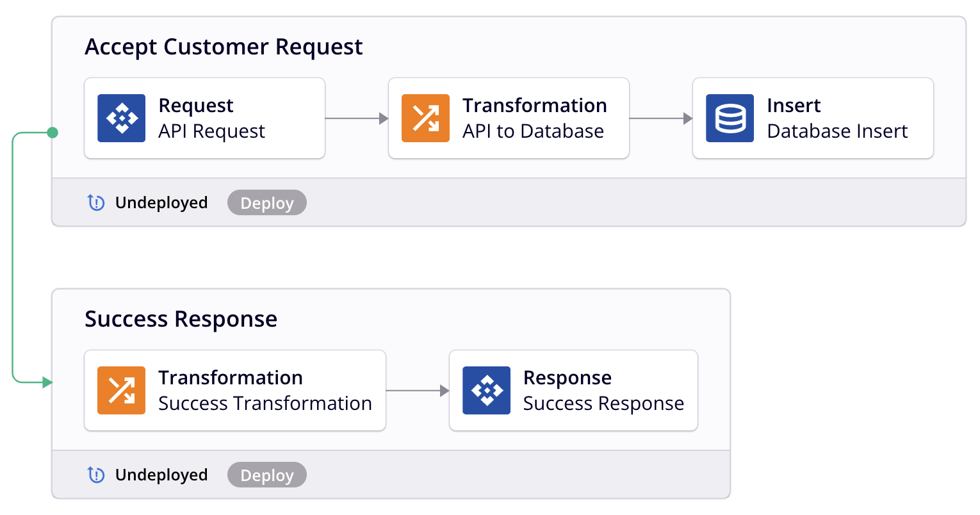Deploy the Success Response operation
This screenshot has height=515, width=980.
pyautogui.click(x=266, y=475)
